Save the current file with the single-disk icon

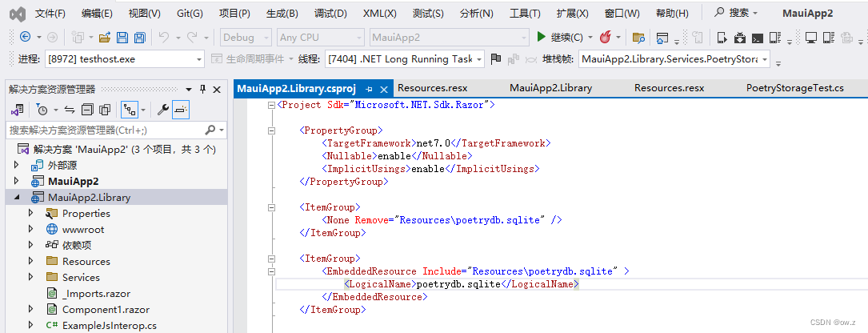122,37
